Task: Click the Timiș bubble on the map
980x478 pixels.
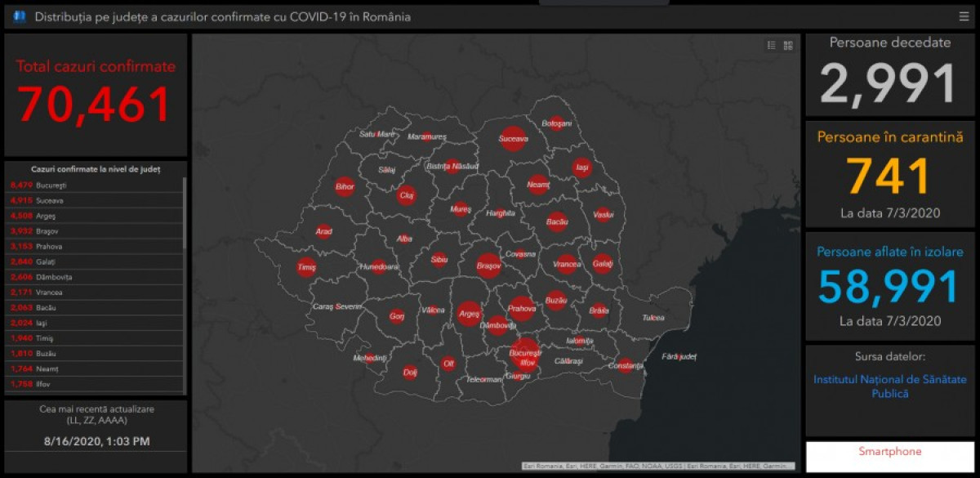Action: point(306,267)
